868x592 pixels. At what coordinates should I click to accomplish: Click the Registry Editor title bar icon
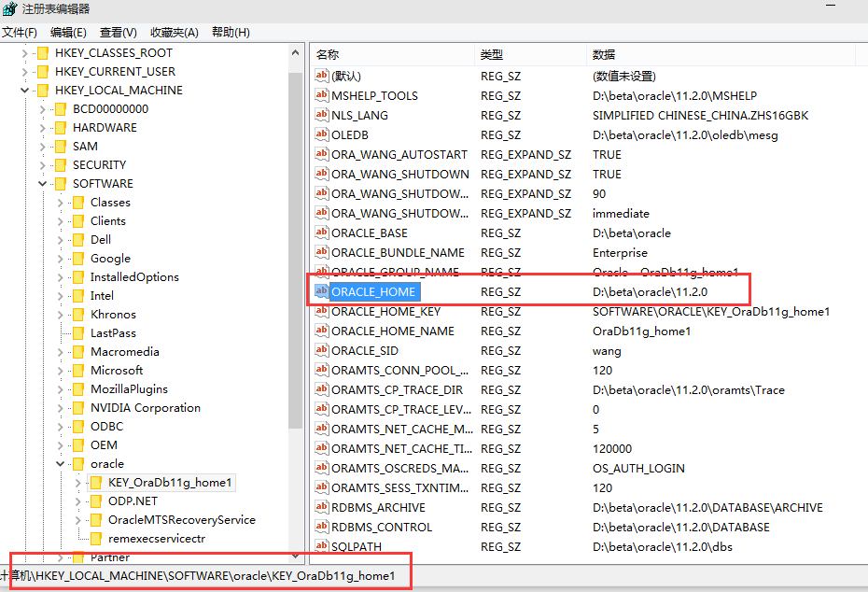[9, 9]
